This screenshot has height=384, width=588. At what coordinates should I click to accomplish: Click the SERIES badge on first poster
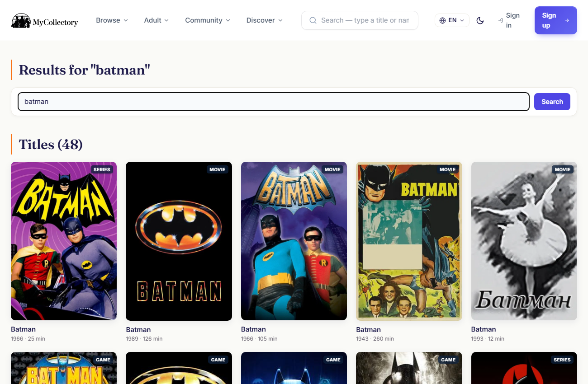(x=102, y=169)
